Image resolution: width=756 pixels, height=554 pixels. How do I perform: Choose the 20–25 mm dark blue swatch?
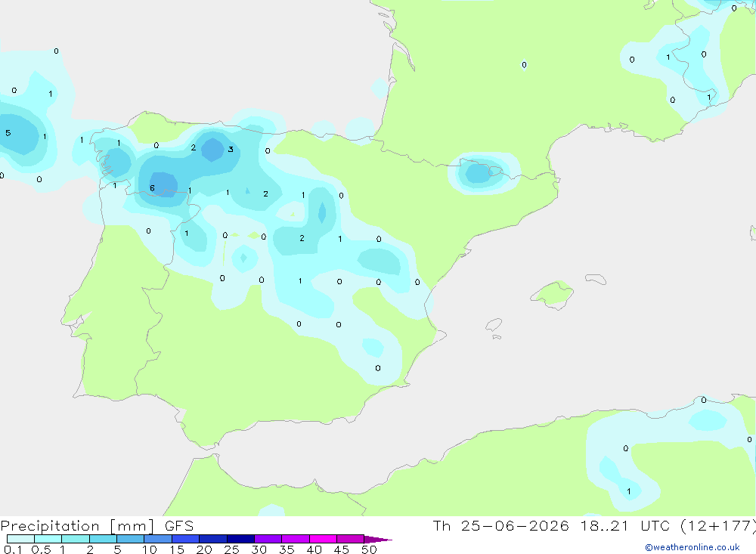coord(213,539)
